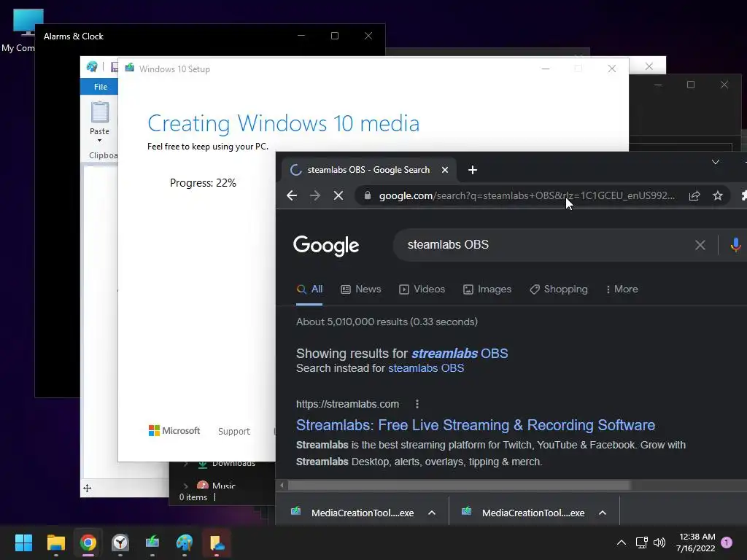Open Paint from taskbar
Image resolution: width=747 pixels, height=560 pixels.
pyautogui.click(x=185, y=542)
